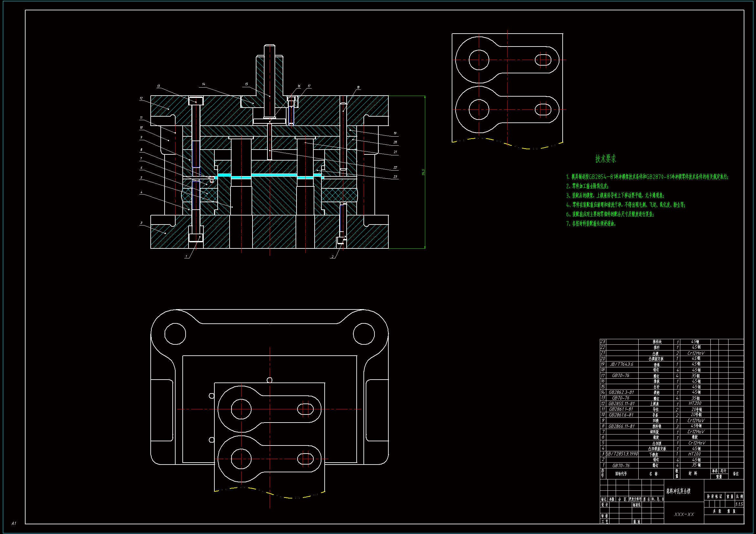Click large round hole of top workpiece in layout view
The height and width of the screenshot is (534, 756).
(x=479, y=60)
